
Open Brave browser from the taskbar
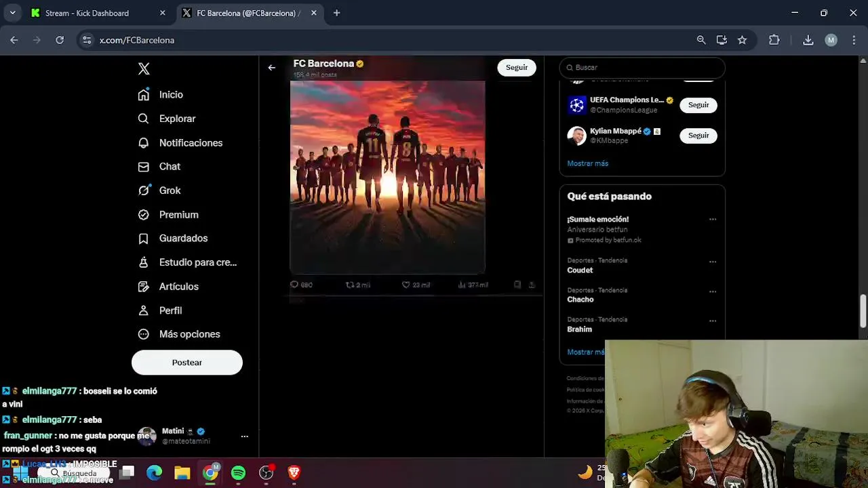pyautogui.click(x=294, y=472)
